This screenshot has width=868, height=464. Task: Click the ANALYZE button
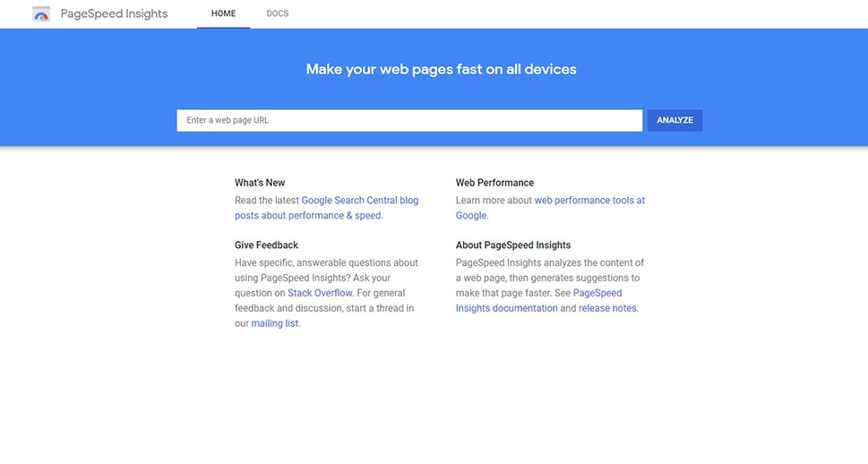click(x=675, y=120)
